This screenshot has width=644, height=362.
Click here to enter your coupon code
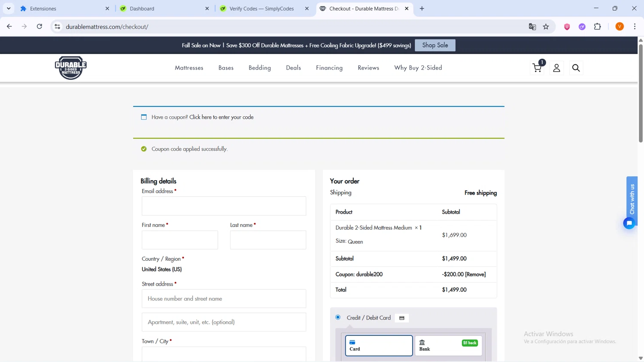pos(221,117)
